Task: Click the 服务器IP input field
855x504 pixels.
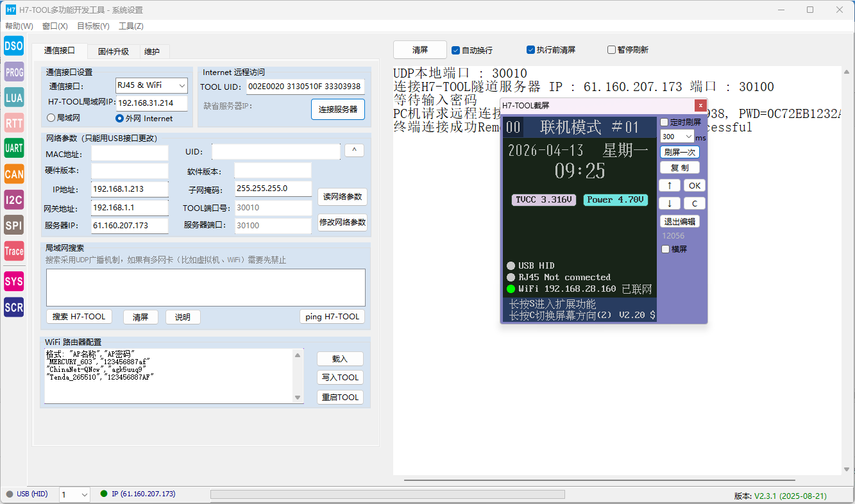Action: 129,226
